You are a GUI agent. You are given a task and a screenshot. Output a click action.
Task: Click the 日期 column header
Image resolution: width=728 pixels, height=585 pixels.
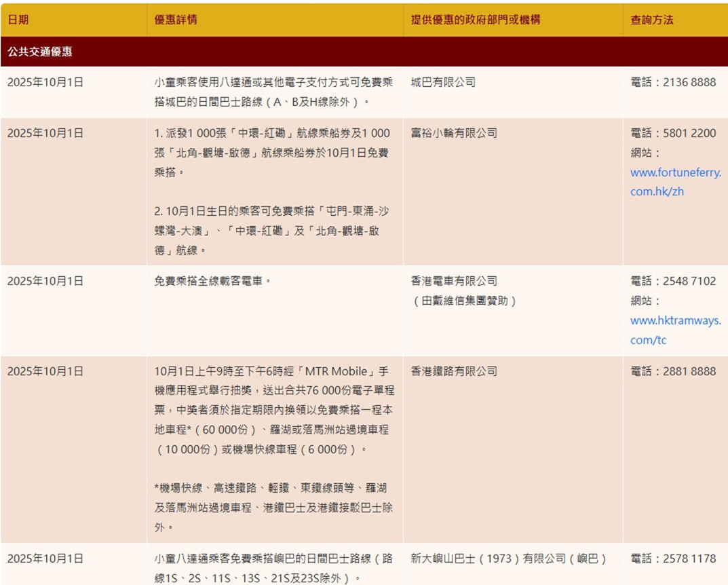(18, 20)
